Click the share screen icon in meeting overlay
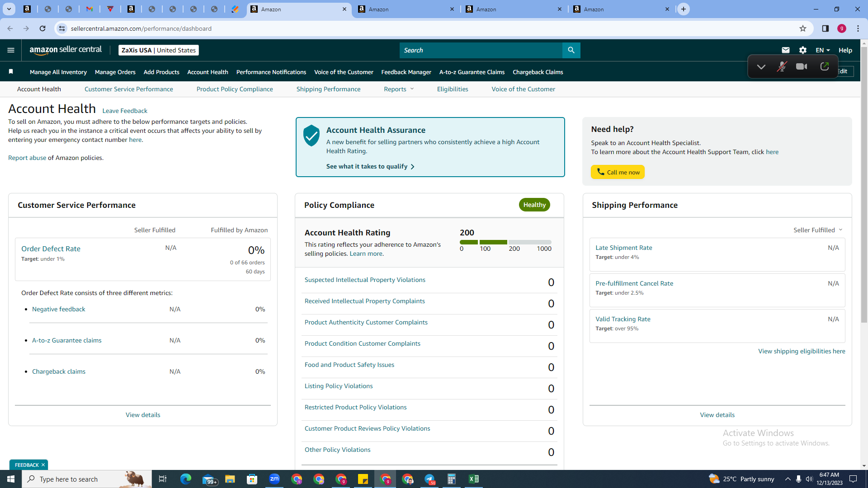868x488 pixels. [825, 67]
